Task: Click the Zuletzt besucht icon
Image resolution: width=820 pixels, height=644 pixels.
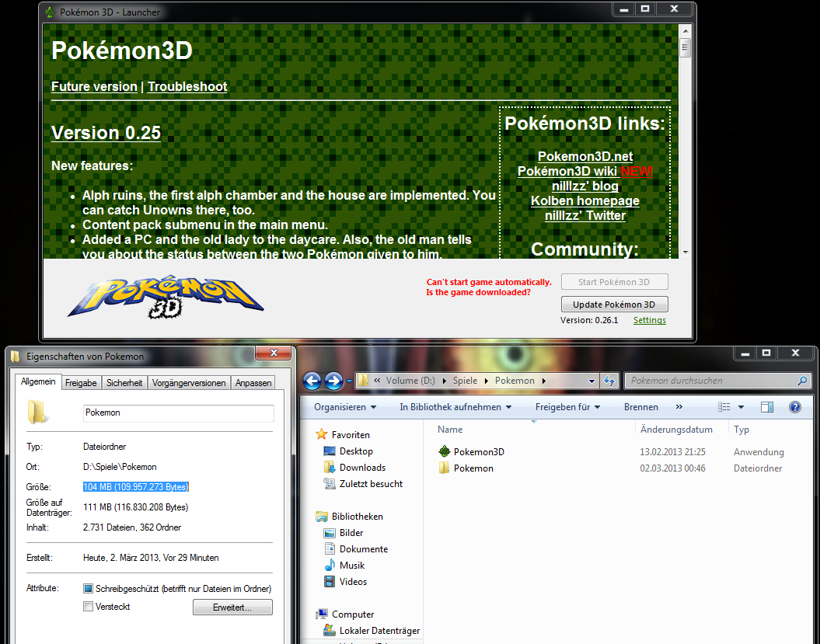Action: click(330, 483)
